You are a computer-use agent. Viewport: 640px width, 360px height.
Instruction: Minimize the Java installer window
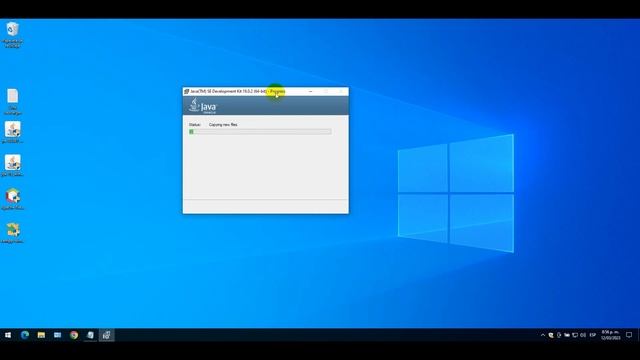pyautogui.click(x=311, y=91)
